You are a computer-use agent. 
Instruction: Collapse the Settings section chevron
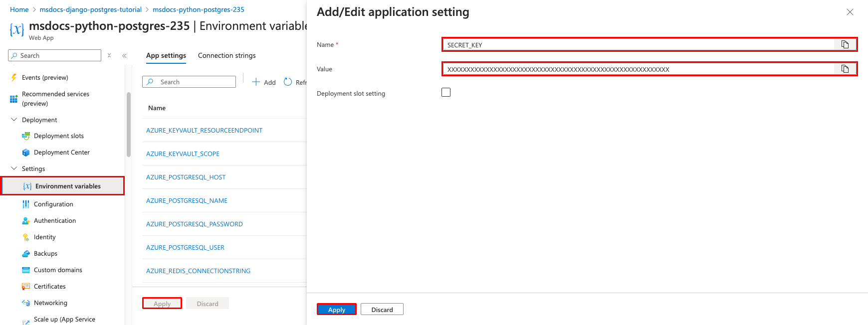pos(14,168)
